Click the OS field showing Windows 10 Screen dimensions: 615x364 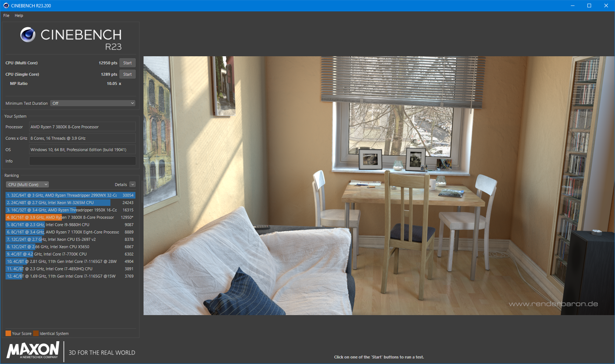82,150
